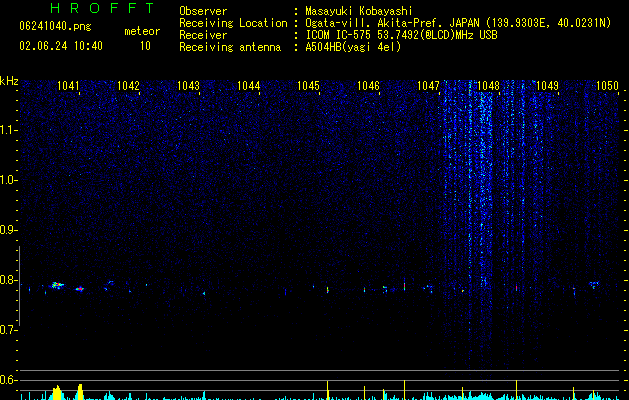Click the 1049 time axis label
Screen dimensions: 629x400
548,85
